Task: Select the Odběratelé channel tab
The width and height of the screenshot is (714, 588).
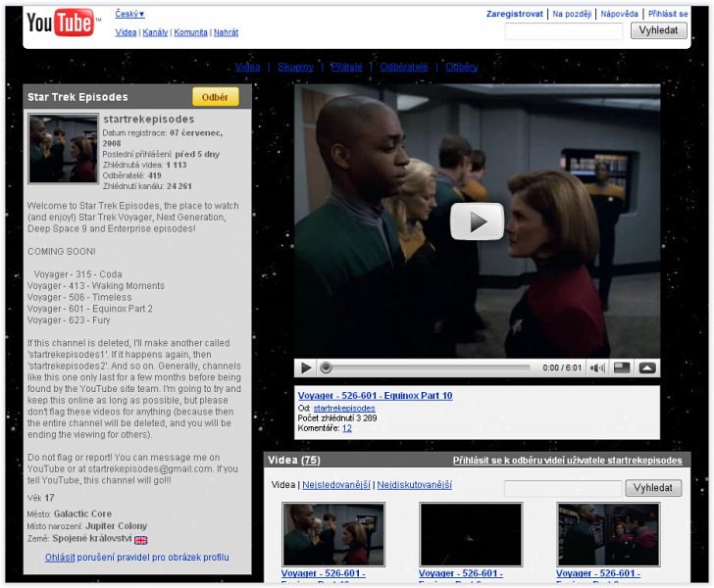Action: [404, 67]
